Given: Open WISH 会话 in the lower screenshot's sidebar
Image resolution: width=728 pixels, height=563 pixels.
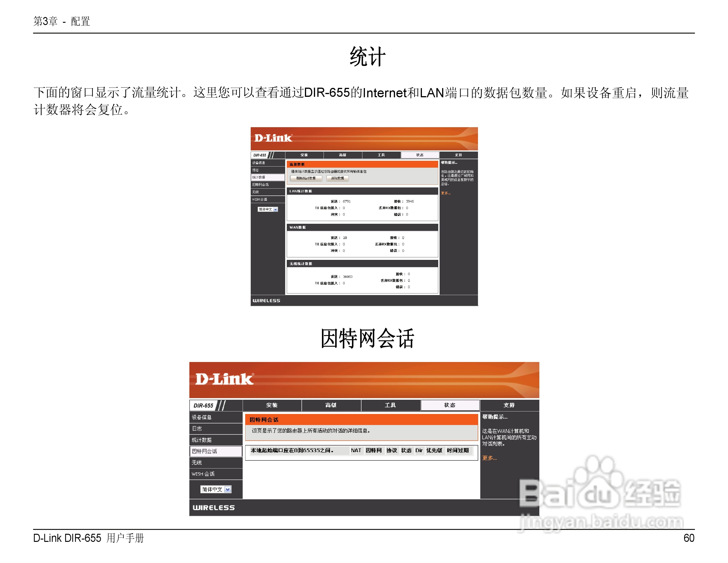Looking at the screenshot, I should [x=203, y=474].
